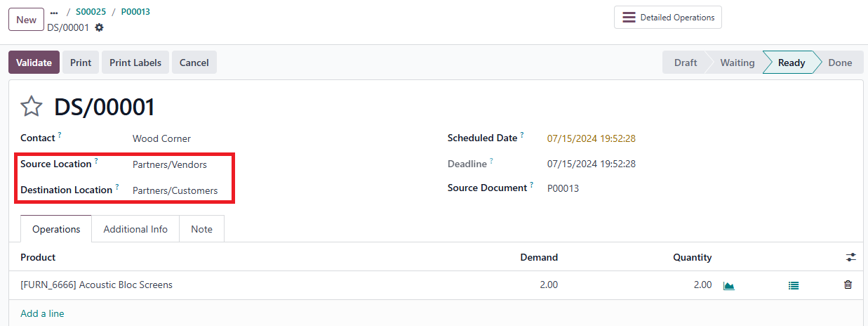Open detailed operations list icon in row

[x=794, y=285]
